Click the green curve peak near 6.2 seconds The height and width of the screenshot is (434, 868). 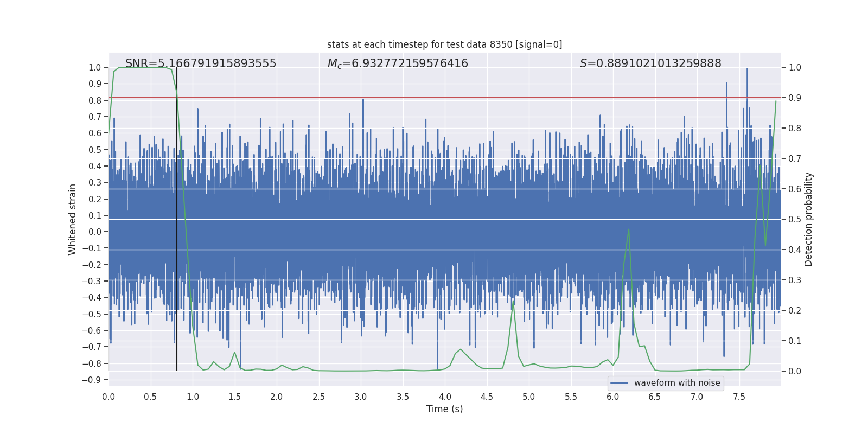[629, 229]
